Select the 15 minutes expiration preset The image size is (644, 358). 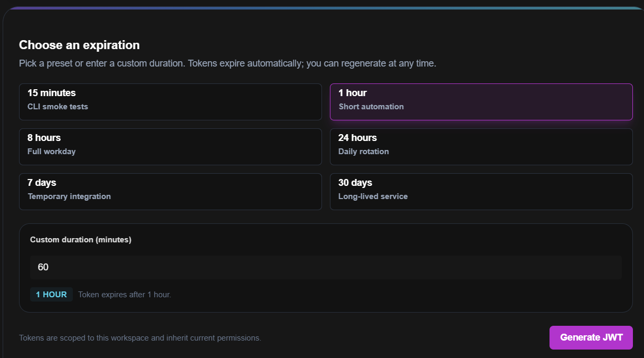(x=170, y=102)
